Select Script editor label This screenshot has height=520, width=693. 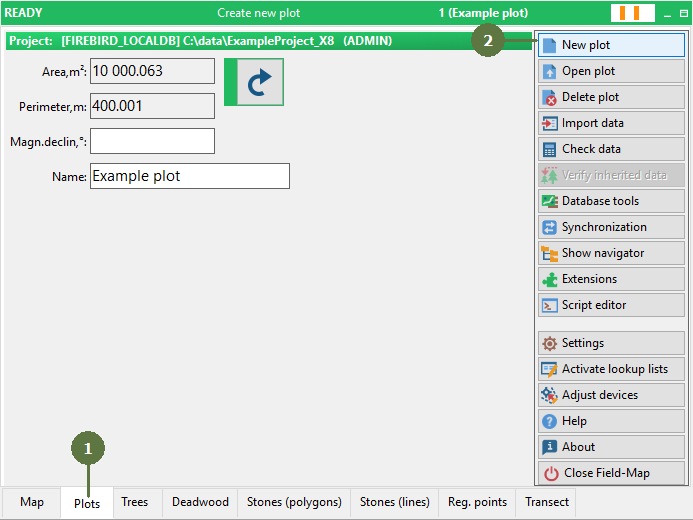pos(594,305)
